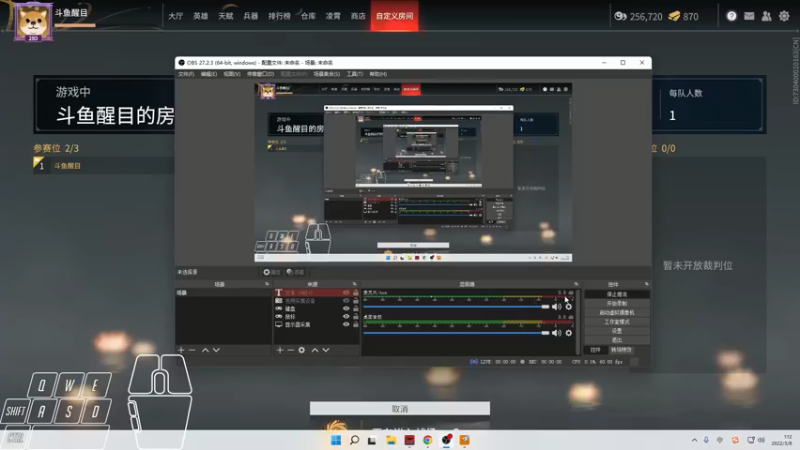This screenshot has height=450, width=800.
Task: Switch to 大厅 tab in game
Action: 176,16
